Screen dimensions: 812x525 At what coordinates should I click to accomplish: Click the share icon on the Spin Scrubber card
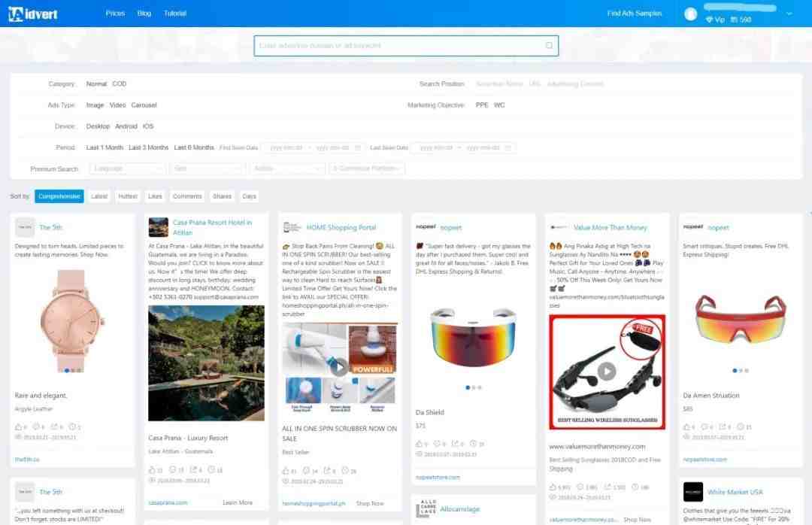tap(327, 471)
